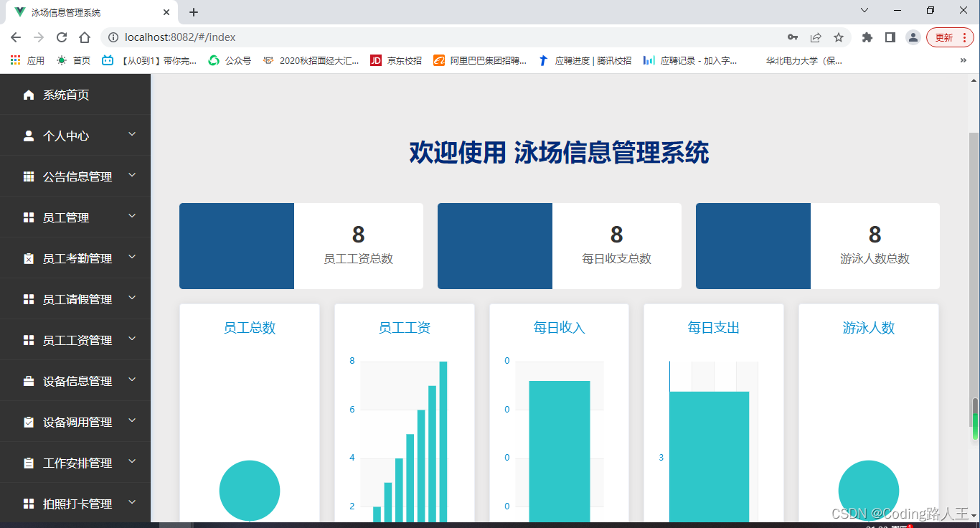The height and width of the screenshot is (528, 980).
Task: Click the 游泳人数总数 statistic card
Action: (818, 246)
